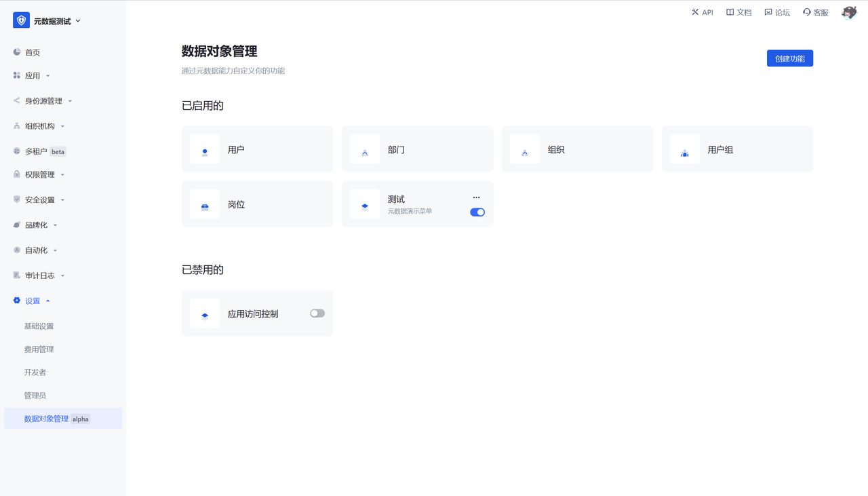
Task: Open the three-dot menu on 测试 card
Action: [476, 197]
